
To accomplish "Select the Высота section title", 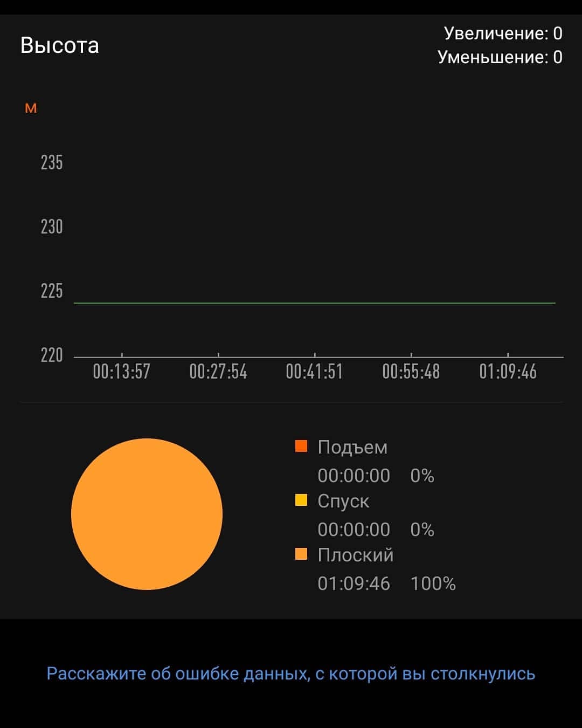I will 60,45.
